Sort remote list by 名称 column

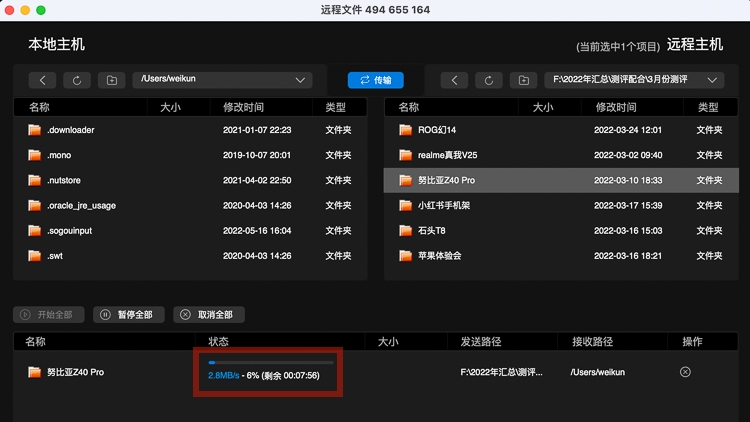[x=409, y=107]
